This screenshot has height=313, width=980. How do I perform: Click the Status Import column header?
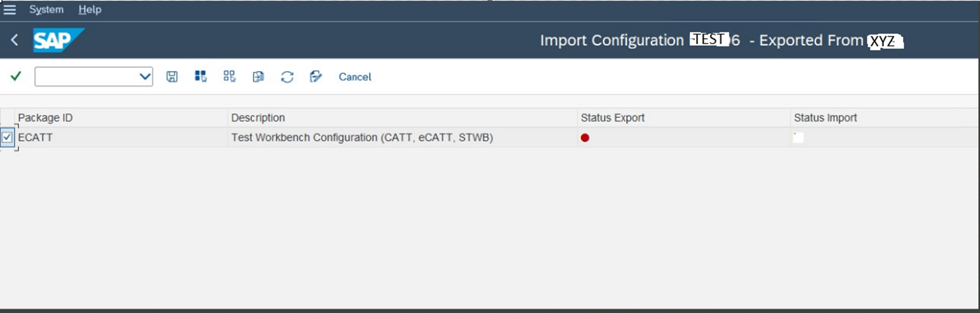coord(825,118)
